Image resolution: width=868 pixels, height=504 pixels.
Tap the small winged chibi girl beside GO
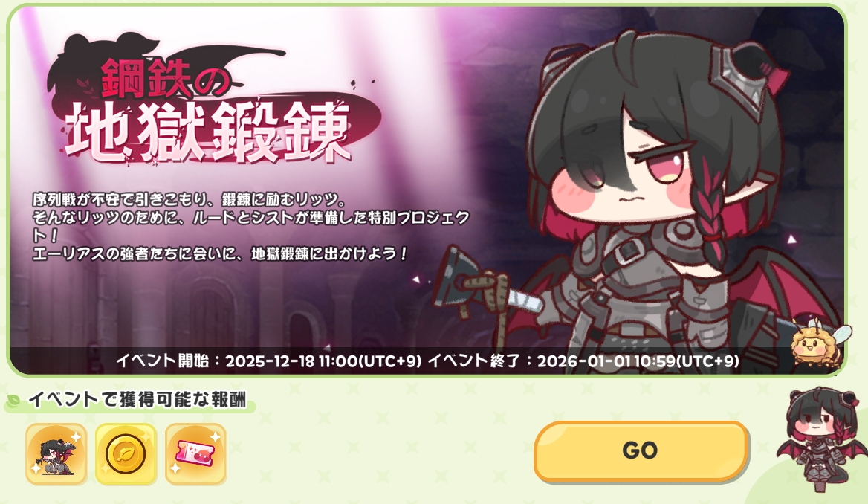coord(823,439)
